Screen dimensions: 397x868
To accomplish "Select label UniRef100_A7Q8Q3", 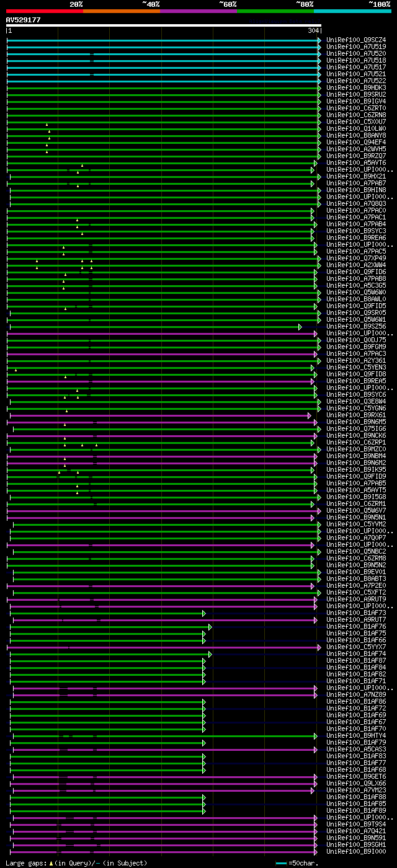I will [356, 203].
